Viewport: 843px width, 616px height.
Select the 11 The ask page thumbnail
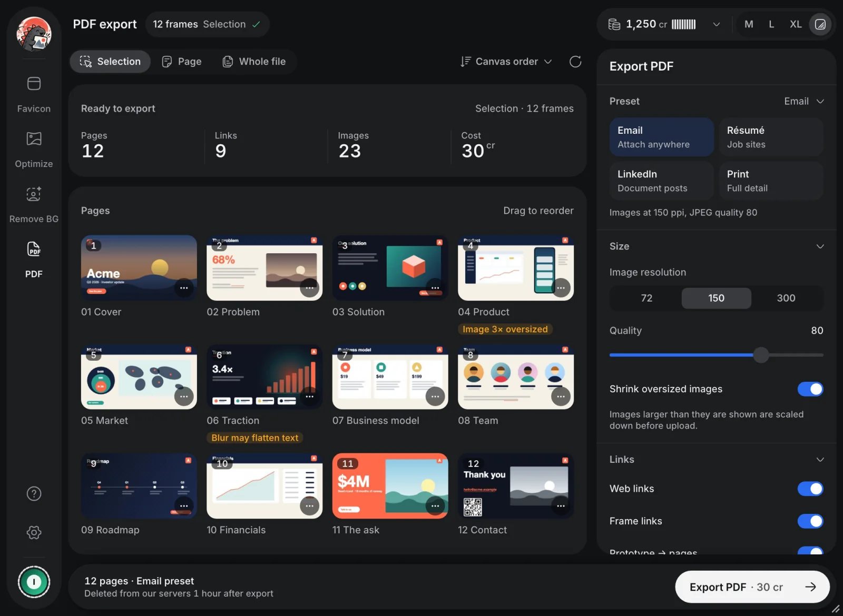(x=390, y=486)
